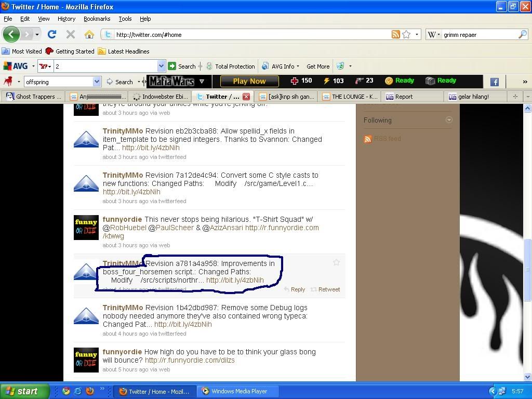Viewport: 532px width, 399px height.
Task: Open TrinityMMo avatar on eb2b3cba88 tweet
Action: 86,139
